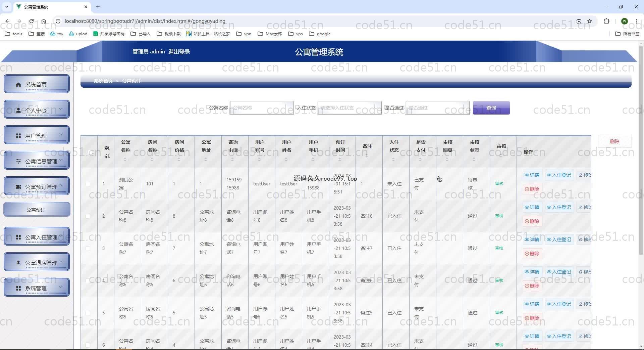Open the browser extensions puzzle icon
Screen dimensions: 644x350
pos(606,21)
